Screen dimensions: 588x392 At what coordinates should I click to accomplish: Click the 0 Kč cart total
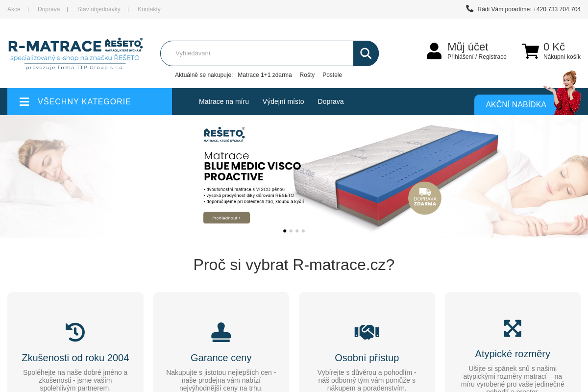click(554, 47)
